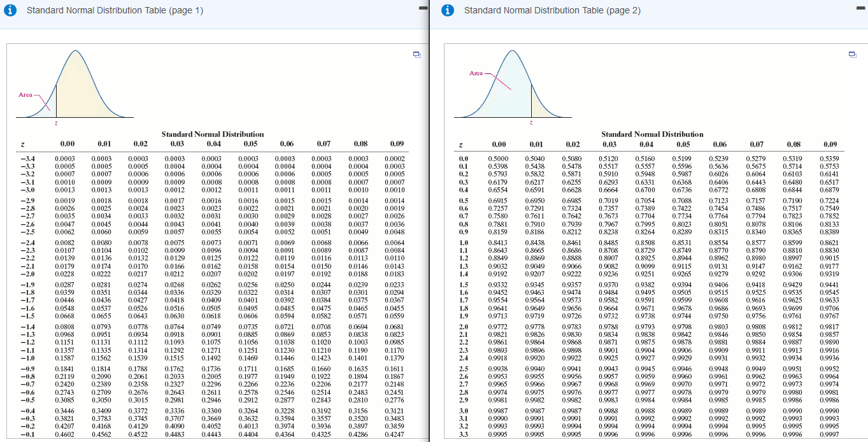Click the cell value 0.0062
This screenshot has height=442, width=868.
pyautogui.click(x=65, y=231)
